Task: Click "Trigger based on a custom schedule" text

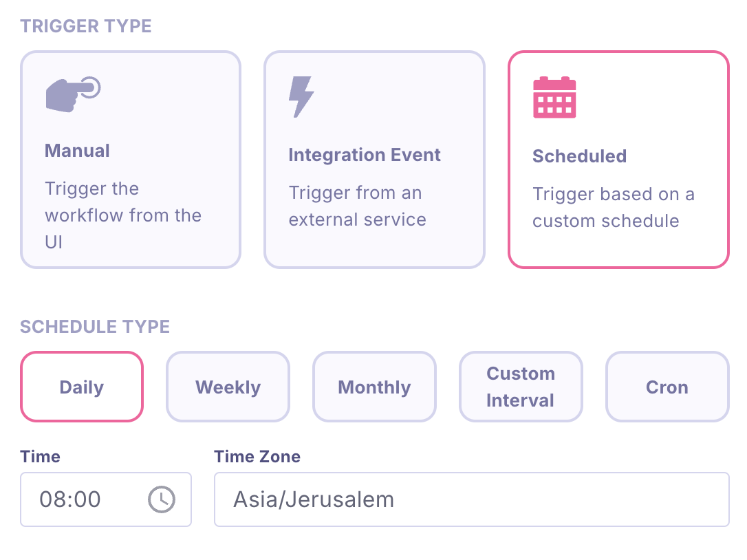Action: 613,208
